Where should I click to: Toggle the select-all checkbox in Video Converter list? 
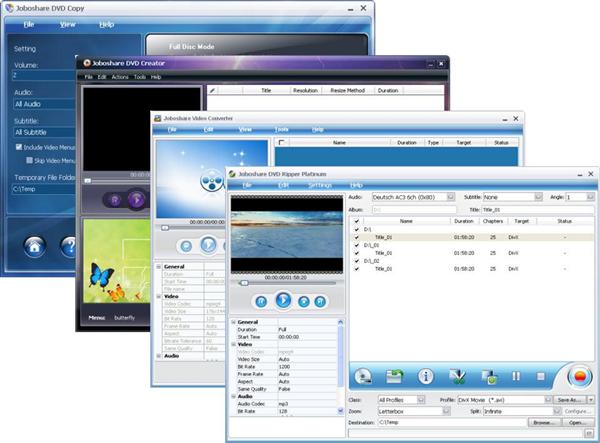click(x=282, y=142)
